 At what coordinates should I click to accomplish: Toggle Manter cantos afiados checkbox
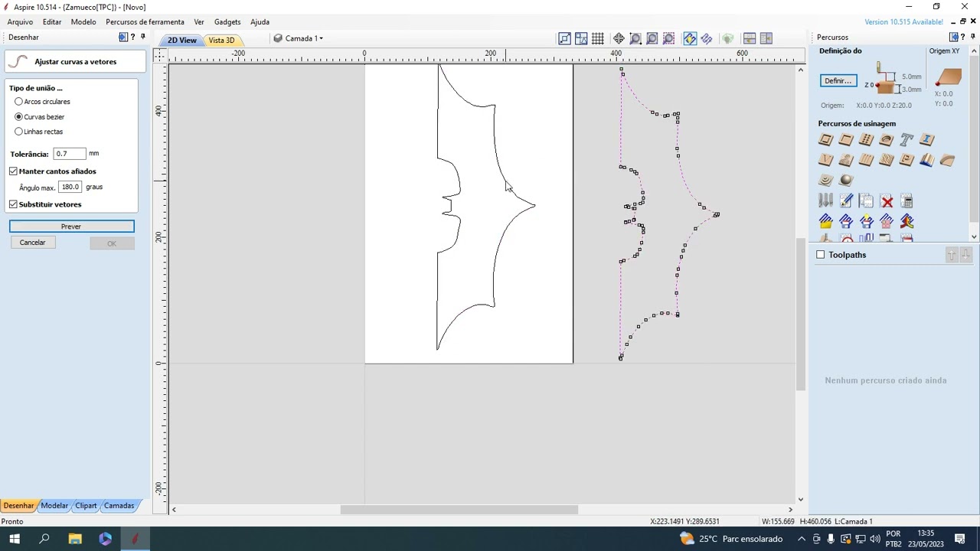point(13,171)
